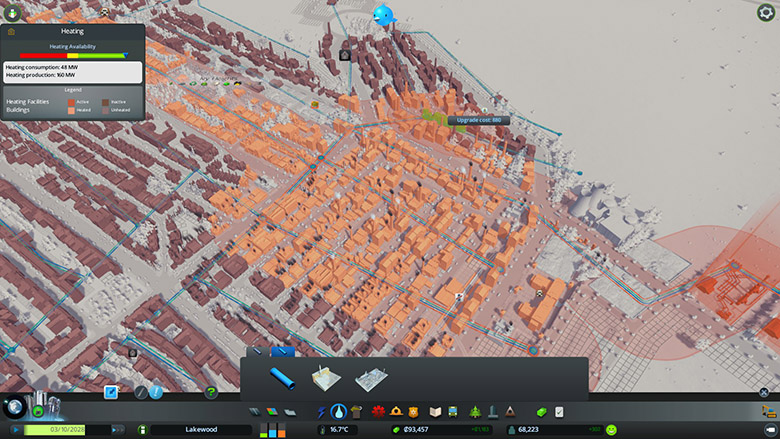
Task: Open the Economy money panel
Action: coord(541,412)
